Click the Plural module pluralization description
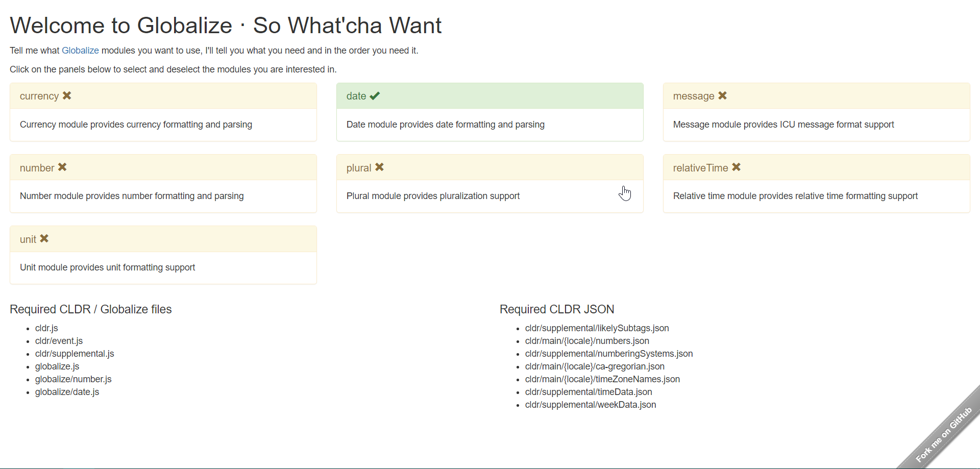This screenshot has height=469, width=980. click(x=433, y=196)
